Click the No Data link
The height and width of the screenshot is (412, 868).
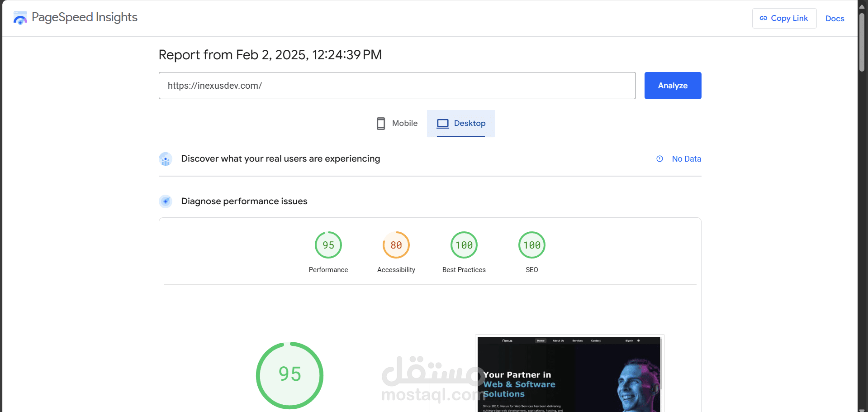click(686, 159)
